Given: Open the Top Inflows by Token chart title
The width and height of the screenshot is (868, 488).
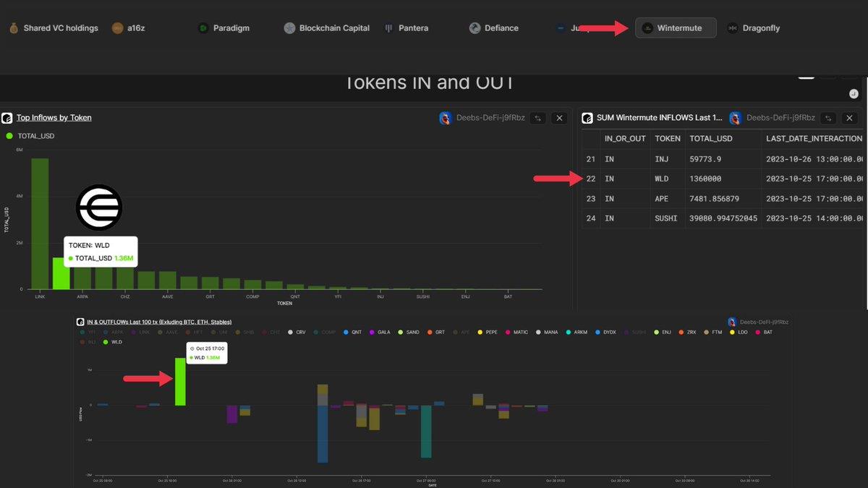Looking at the screenshot, I should coord(54,118).
